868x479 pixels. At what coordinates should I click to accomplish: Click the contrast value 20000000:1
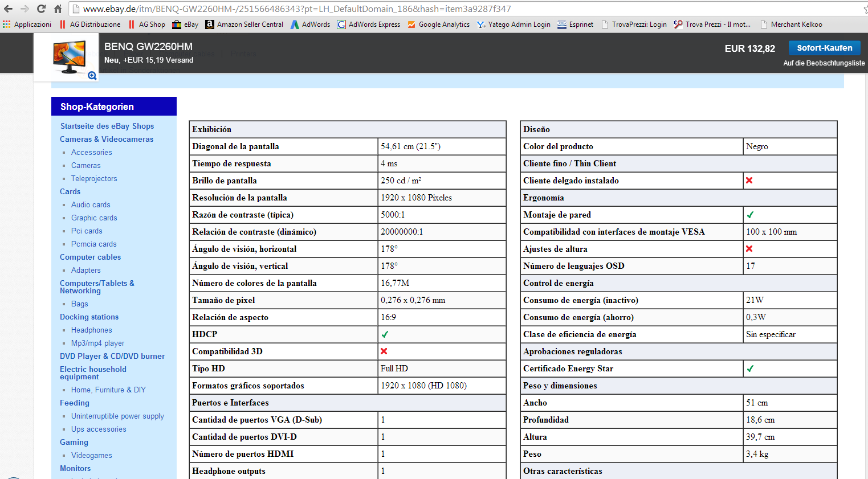(402, 232)
